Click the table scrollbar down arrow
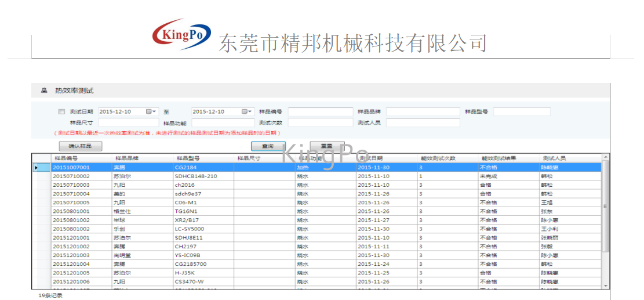The image size is (644, 300). pos(605,285)
